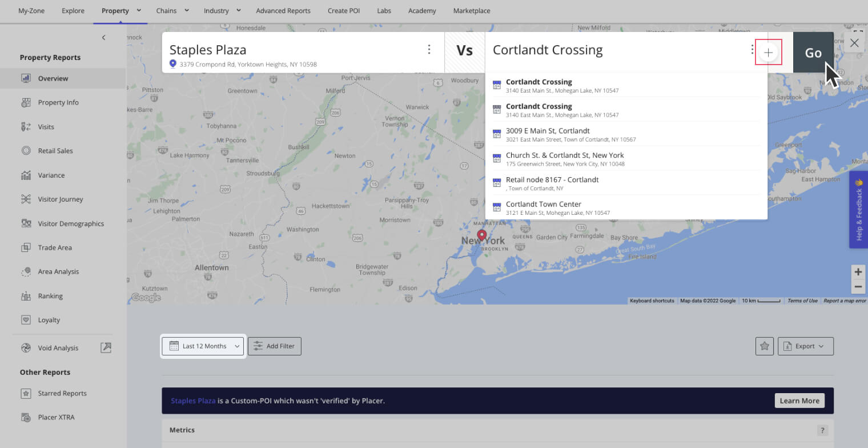The image size is (868, 448).
Task: Click the Visits sidebar icon
Action: (x=26, y=127)
